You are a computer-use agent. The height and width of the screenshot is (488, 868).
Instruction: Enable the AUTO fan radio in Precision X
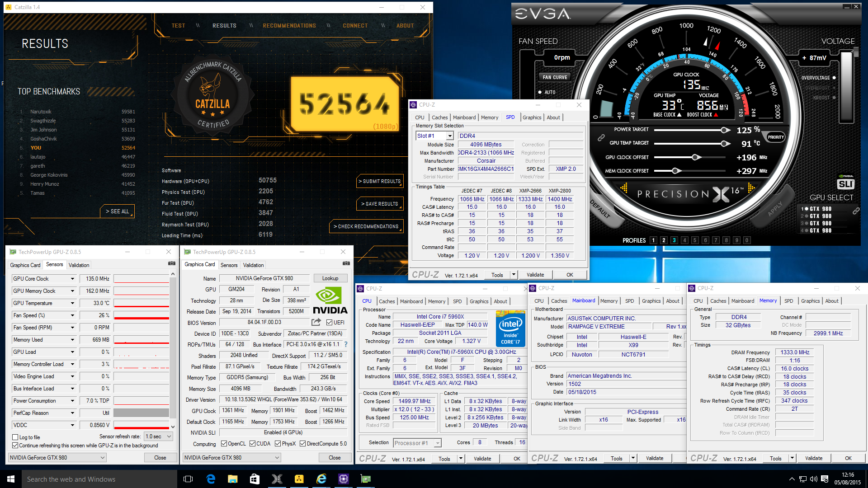(540, 92)
